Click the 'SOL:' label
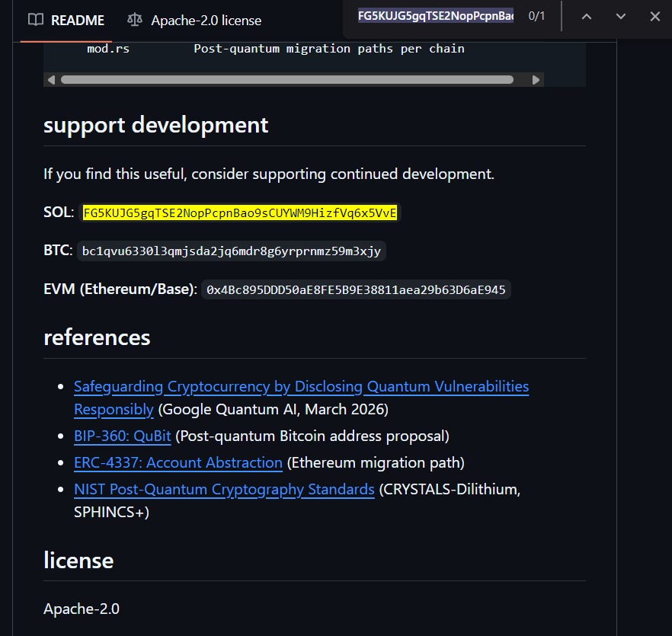 pos(59,213)
